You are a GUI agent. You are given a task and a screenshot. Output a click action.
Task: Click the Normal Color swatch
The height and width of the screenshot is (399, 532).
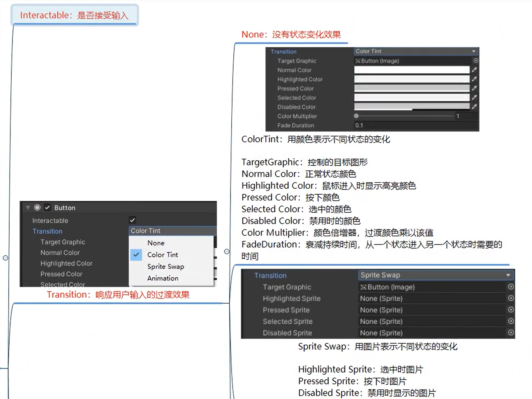[x=412, y=70]
